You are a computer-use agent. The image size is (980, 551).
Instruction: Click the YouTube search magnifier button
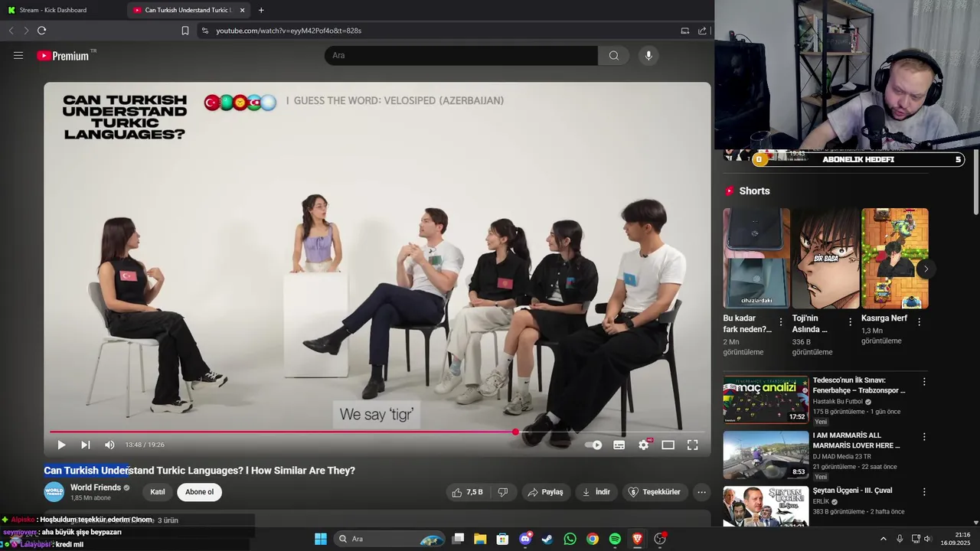click(614, 55)
